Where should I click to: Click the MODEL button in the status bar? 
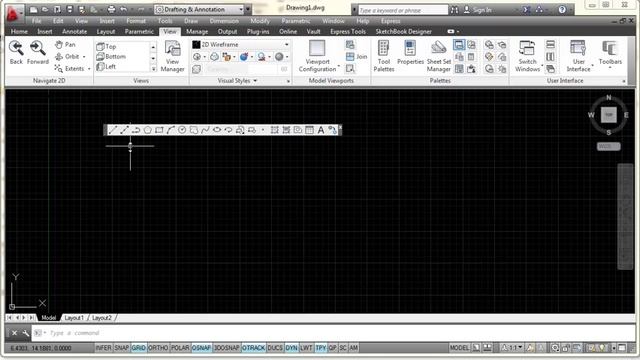click(x=459, y=348)
